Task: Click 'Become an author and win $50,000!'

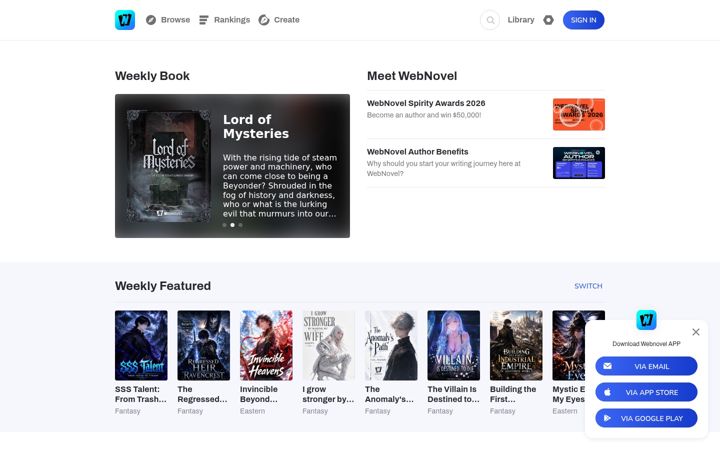Action: tap(424, 115)
